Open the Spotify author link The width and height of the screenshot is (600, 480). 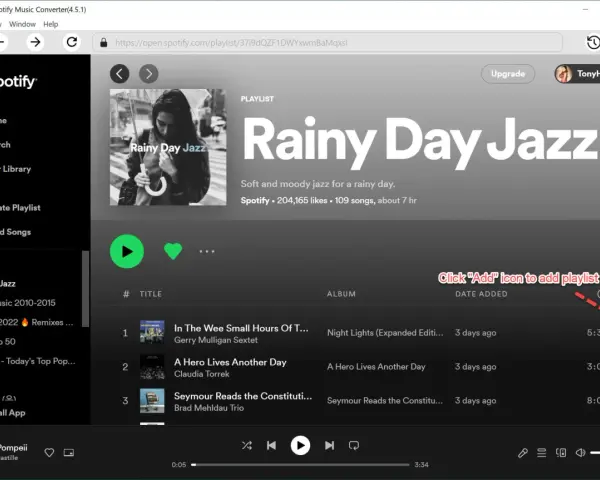[x=255, y=200]
